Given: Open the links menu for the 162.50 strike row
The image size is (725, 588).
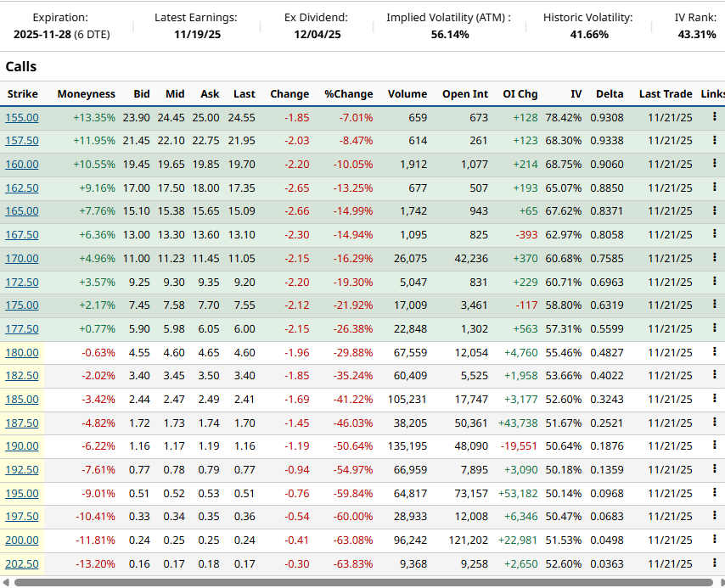Looking at the screenshot, I should point(714,187).
